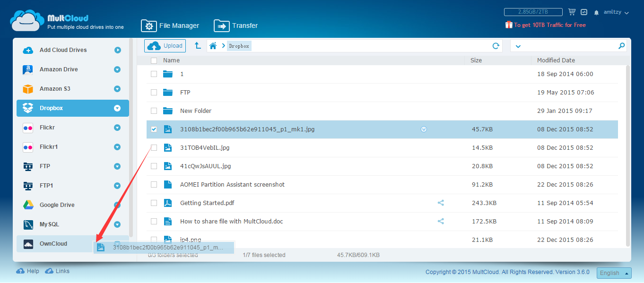Go up one folder level
Screen dimensions: 644x283
[x=198, y=46]
